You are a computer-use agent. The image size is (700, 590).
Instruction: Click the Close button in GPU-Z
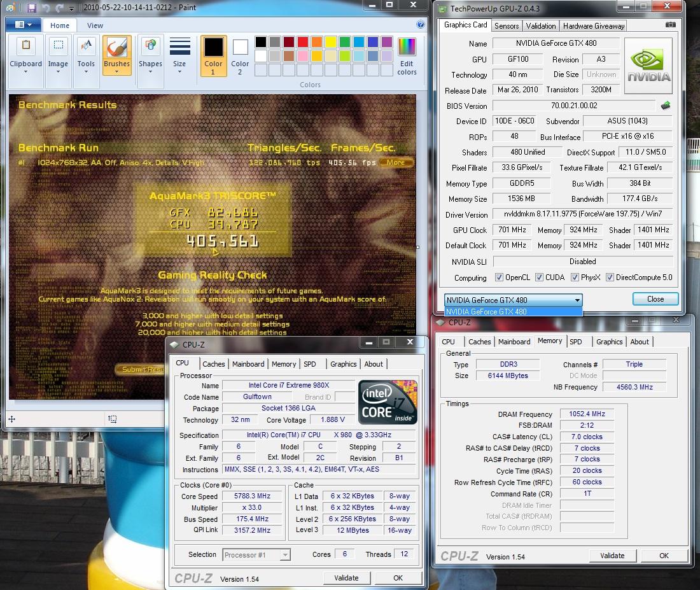(655, 299)
